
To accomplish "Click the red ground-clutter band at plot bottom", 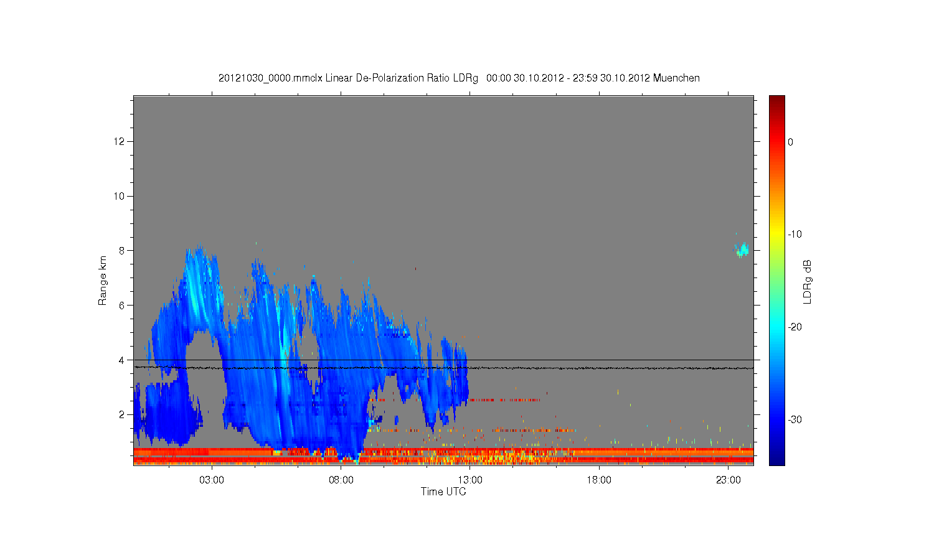I will (x=443, y=455).
